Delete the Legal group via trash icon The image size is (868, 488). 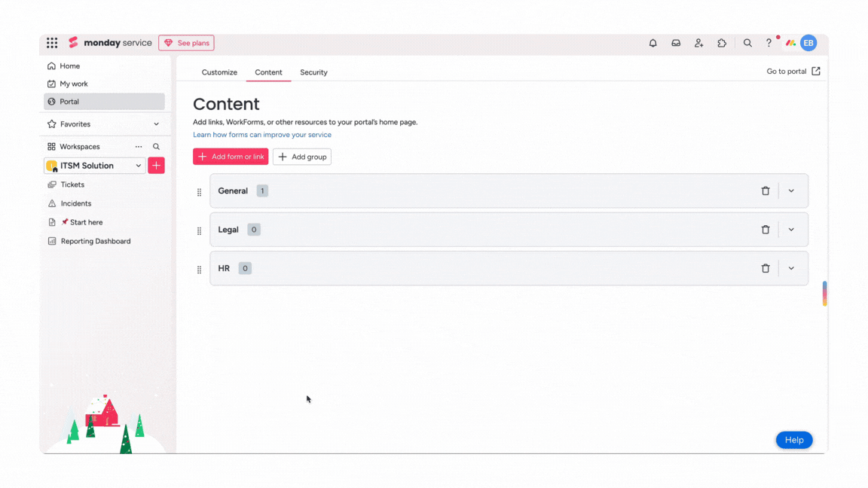click(x=766, y=229)
